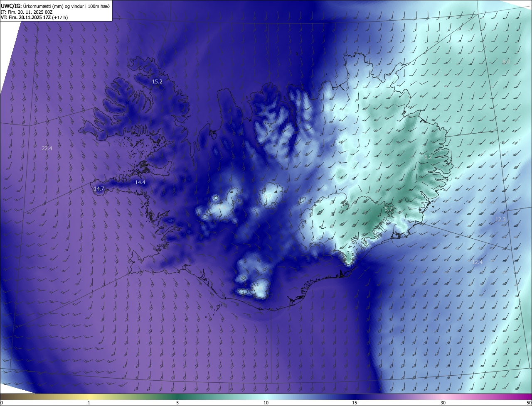Click the 50 tick on the color scale

pos(528,403)
